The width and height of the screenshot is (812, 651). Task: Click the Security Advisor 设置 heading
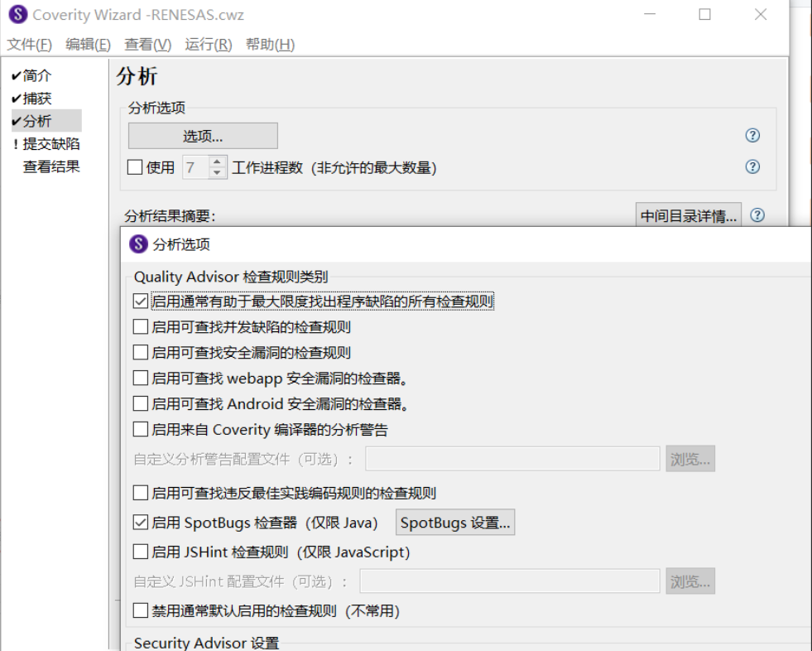(206, 643)
